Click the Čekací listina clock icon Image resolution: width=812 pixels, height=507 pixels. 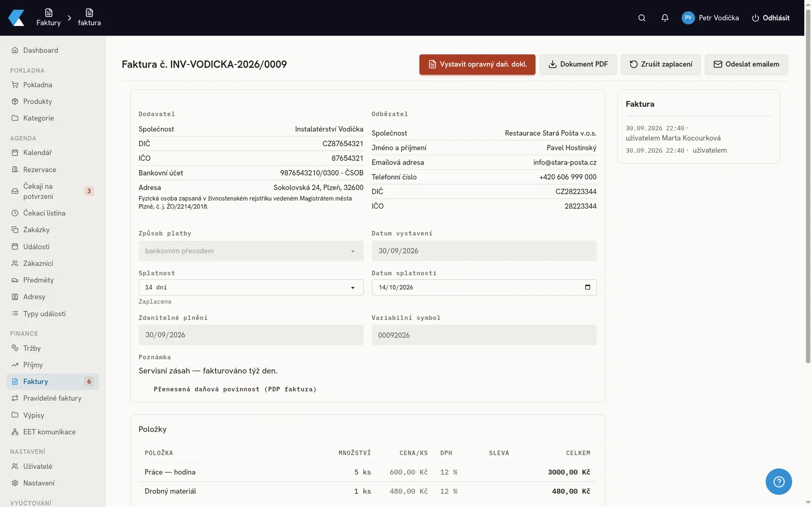tap(15, 213)
